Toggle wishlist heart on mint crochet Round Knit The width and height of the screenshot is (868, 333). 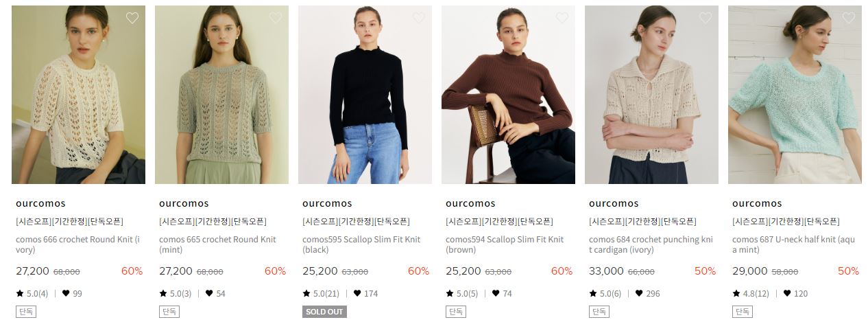276,18
